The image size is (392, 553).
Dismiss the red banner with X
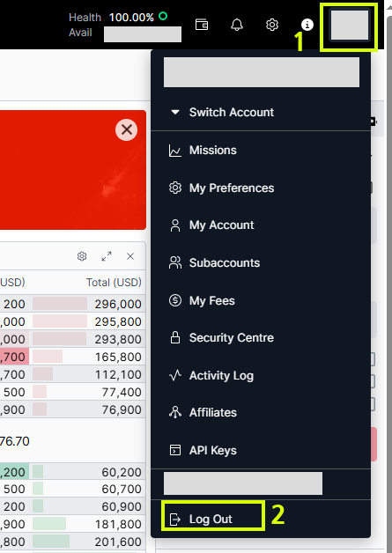[126, 129]
